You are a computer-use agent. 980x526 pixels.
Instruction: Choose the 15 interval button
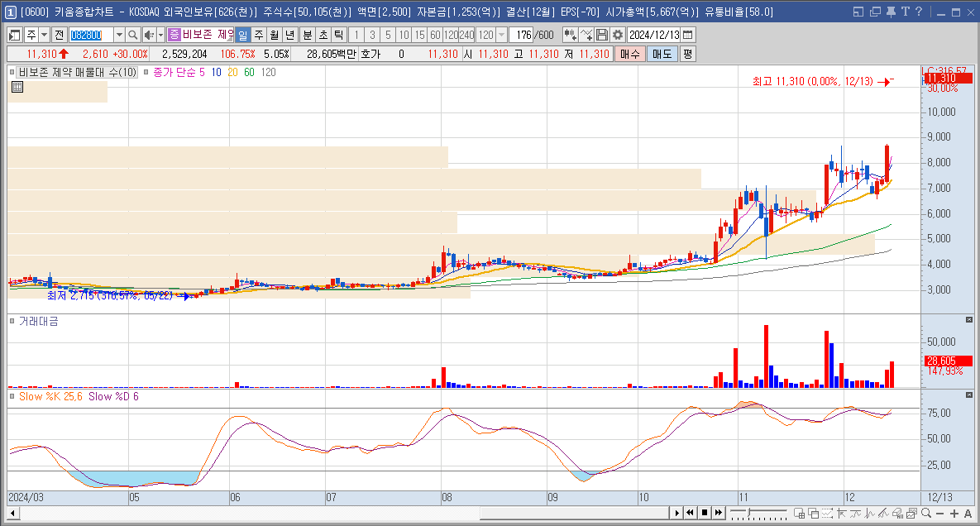coord(419,35)
